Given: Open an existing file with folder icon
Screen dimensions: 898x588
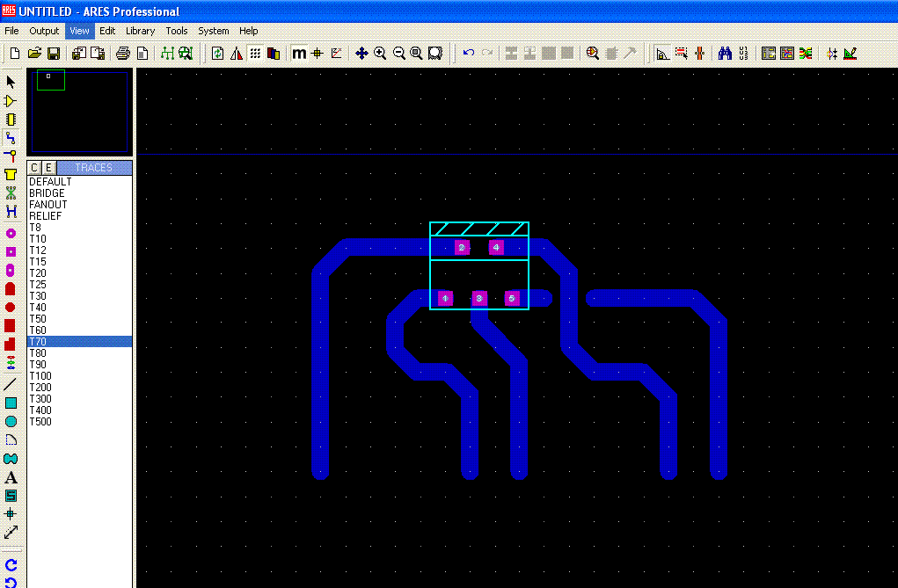Looking at the screenshot, I should 33,54.
